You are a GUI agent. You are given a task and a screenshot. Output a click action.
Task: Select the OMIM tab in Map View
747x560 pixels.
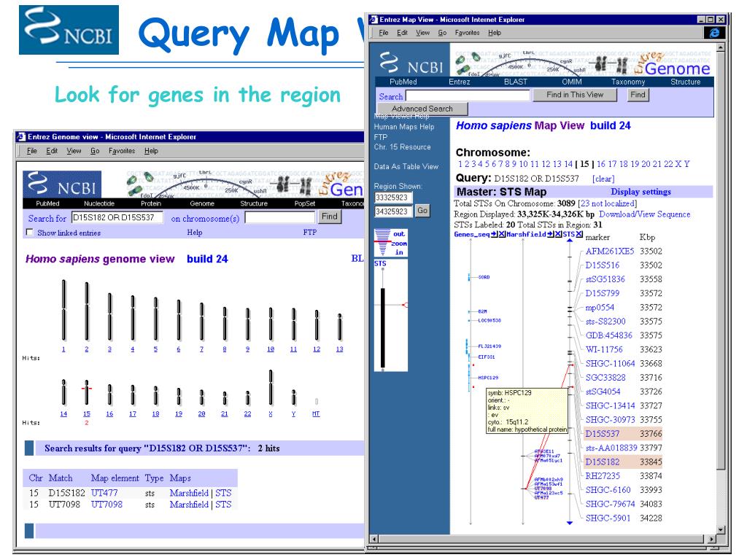pyautogui.click(x=572, y=82)
